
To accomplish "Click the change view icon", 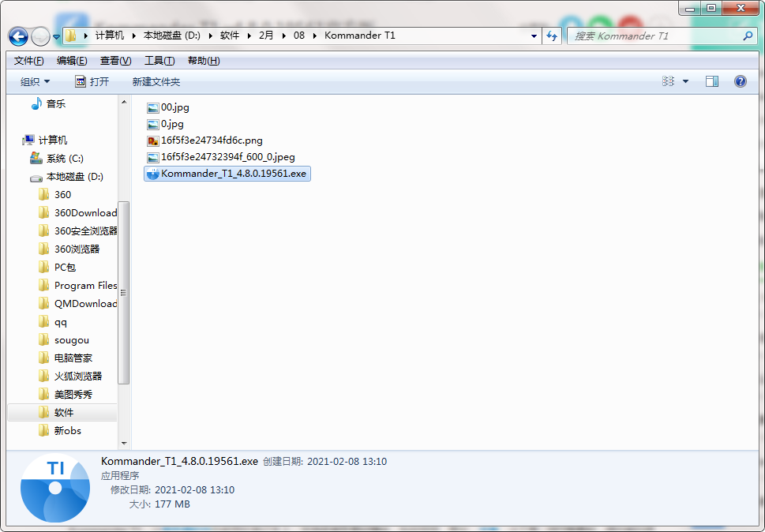I will pyautogui.click(x=668, y=81).
